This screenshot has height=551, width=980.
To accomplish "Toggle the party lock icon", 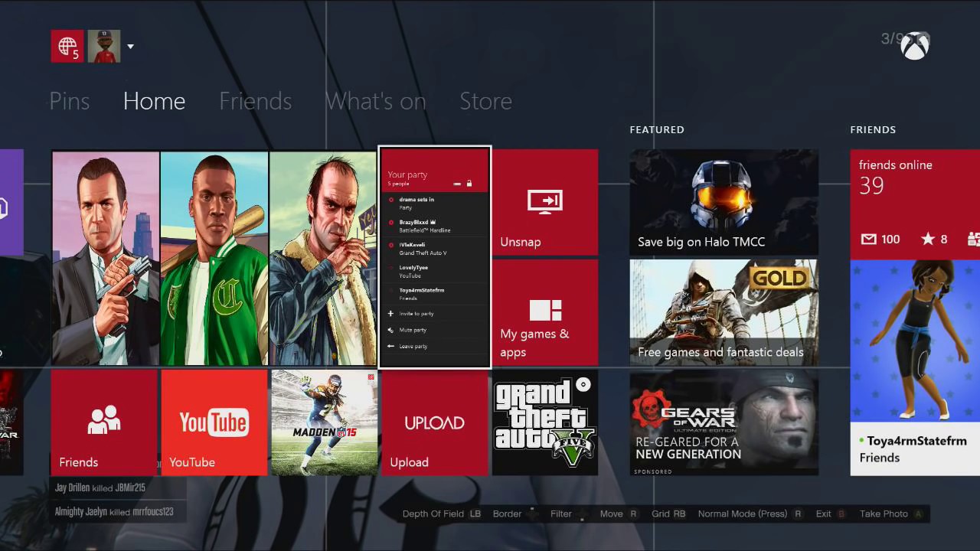I will tap(469, 184).
